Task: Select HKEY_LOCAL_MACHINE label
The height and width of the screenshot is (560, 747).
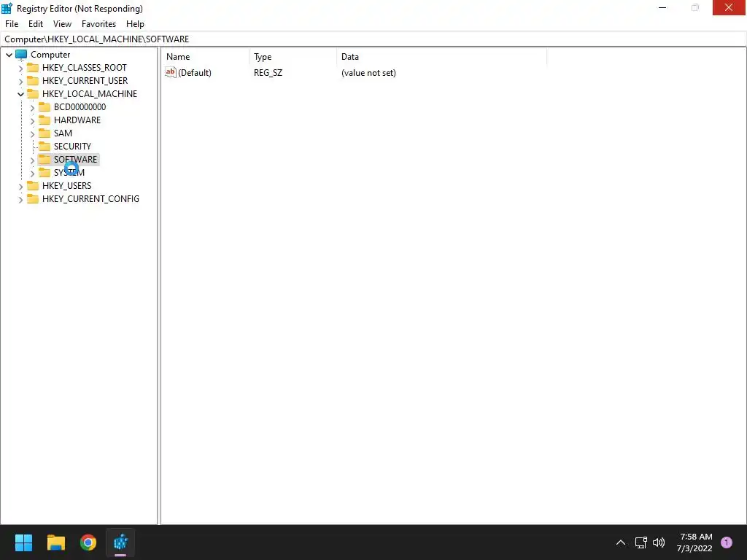Action: pyautogui.click(x=90, y=94)
